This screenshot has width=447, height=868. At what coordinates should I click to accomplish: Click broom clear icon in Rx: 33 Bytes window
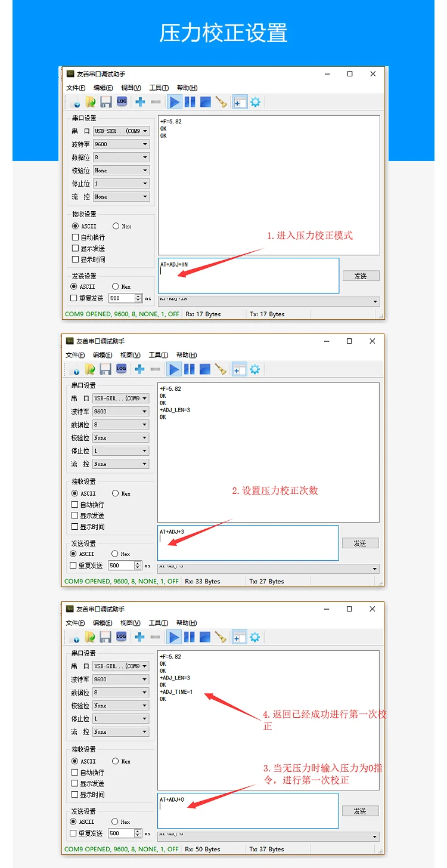tap(221, 369)
